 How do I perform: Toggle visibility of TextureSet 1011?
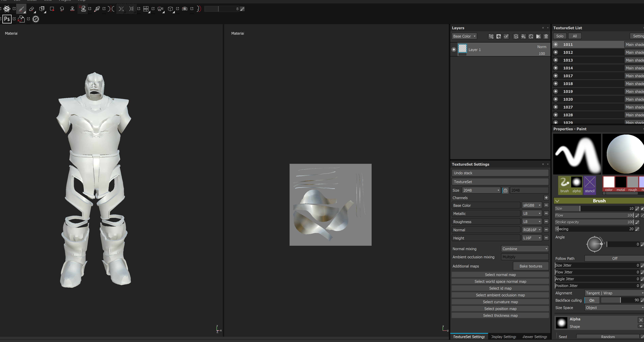pyautogui.click(x=556, y=44)
